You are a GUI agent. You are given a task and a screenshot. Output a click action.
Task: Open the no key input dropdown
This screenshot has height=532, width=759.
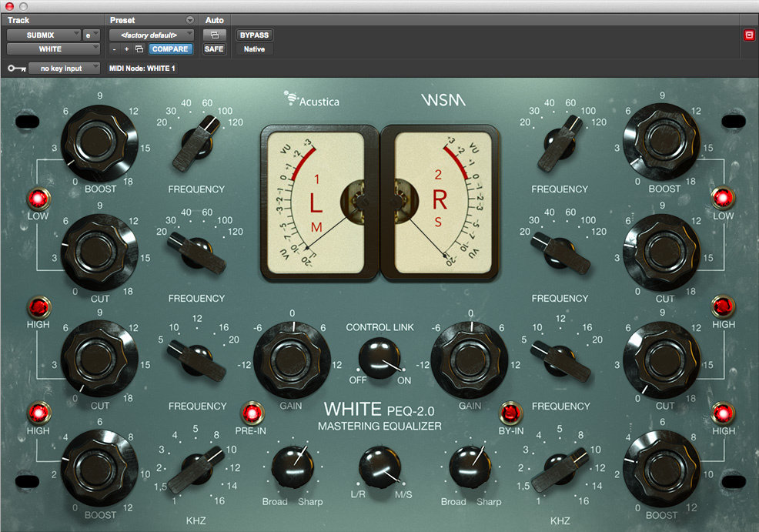click(64, 69)
